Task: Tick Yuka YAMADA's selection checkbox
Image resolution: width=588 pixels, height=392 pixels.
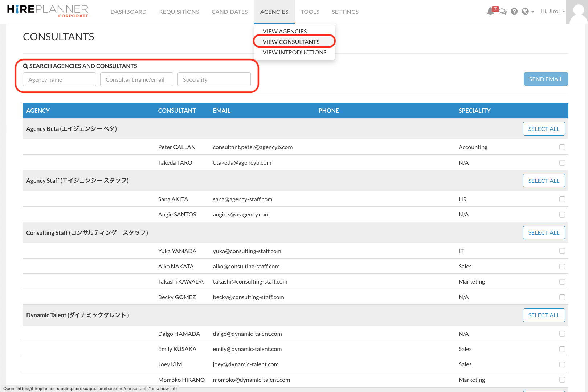Action: 562,251
